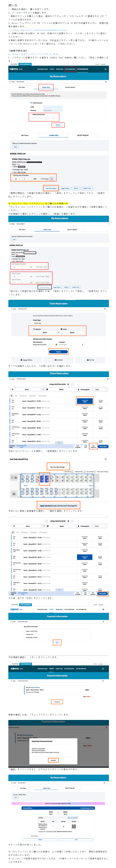Viewport: 116px width, 868px height.
Task: Click the home icon in the first My Reservations breadcrumb
Action: pyautogui.click(x=10, y=82)
